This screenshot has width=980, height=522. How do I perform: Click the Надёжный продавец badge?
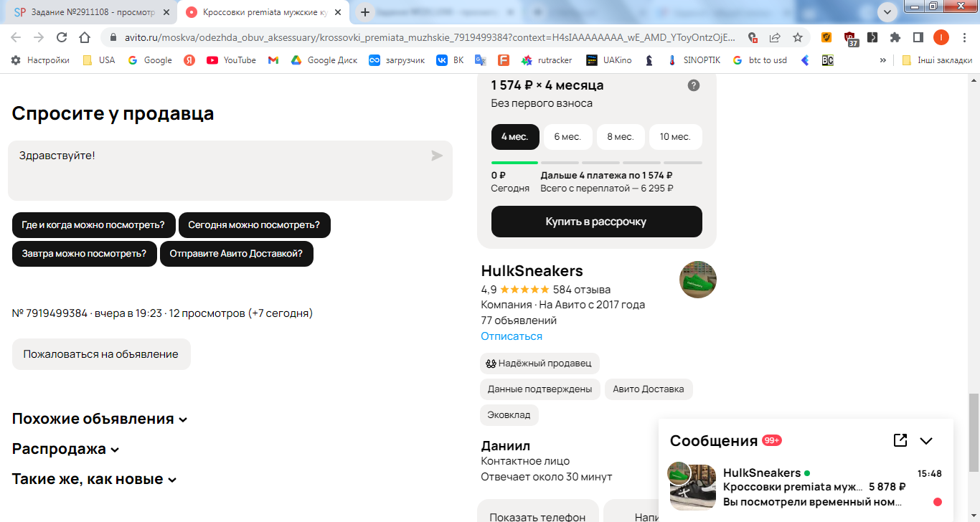pos(540,364)
